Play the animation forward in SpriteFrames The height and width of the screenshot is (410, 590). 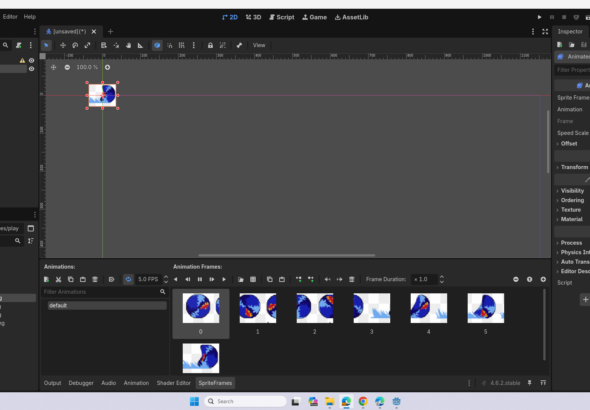point(224,279)
